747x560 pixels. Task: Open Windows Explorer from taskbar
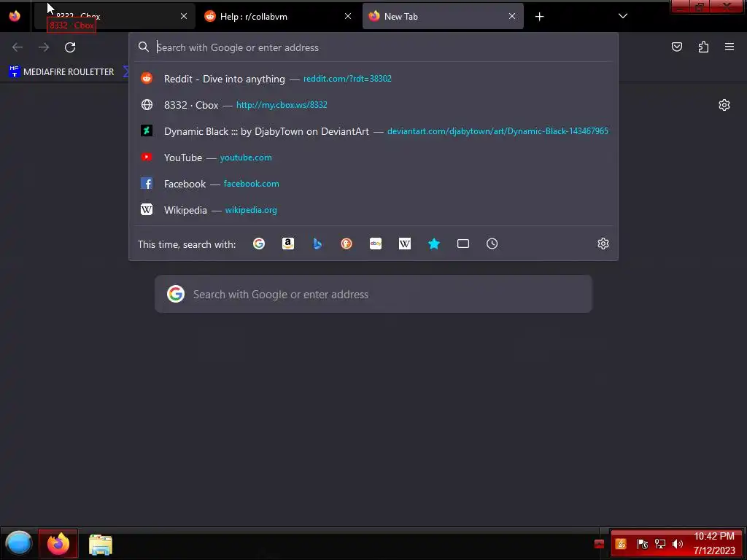pos(101,544)
